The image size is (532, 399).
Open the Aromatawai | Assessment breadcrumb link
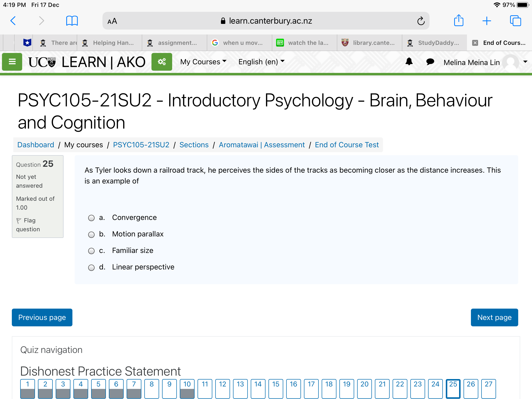pyautogui.click(x=262, y=145)
